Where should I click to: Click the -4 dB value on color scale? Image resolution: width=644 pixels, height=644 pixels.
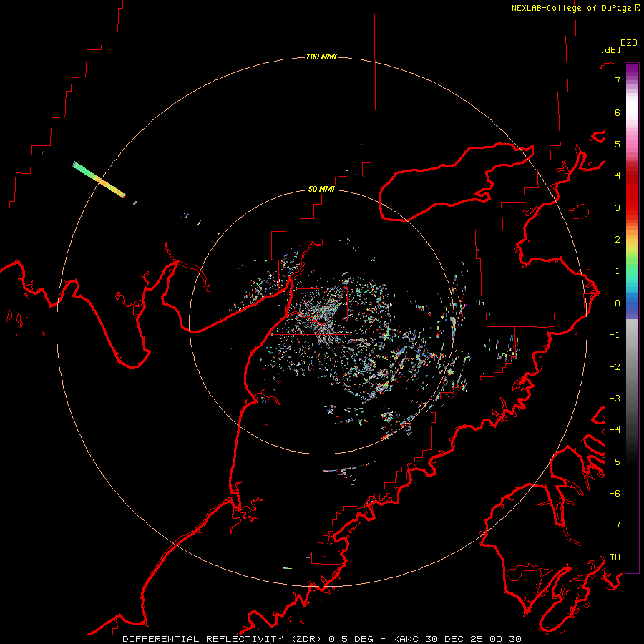[x=615, y=430]
